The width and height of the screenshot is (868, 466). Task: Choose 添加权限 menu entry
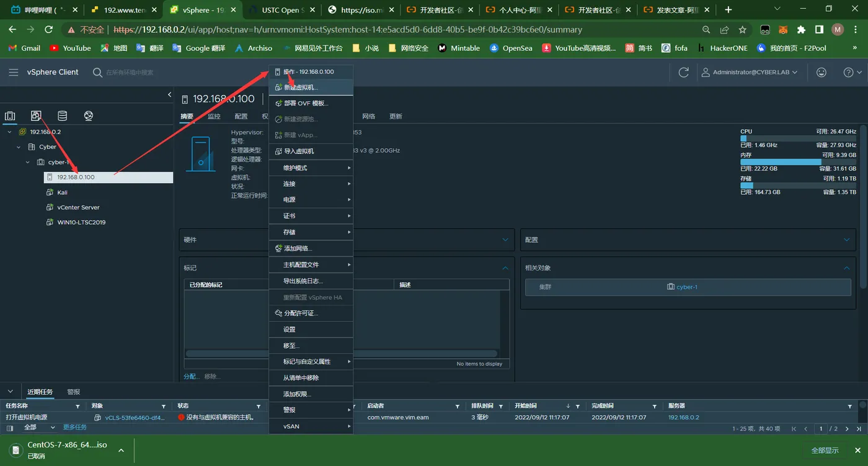point(311,394)
